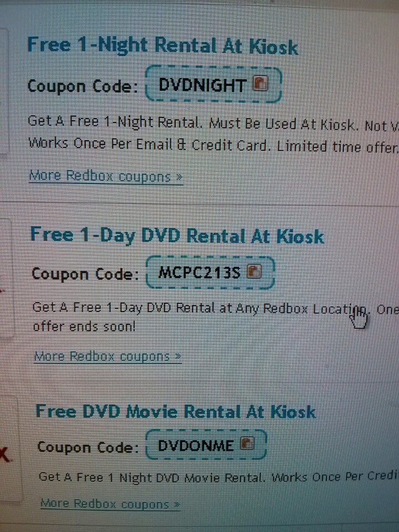The image size is (399, 532).
Task: Click the 'offer ends soon!' description text
Action: pos(84,326)
